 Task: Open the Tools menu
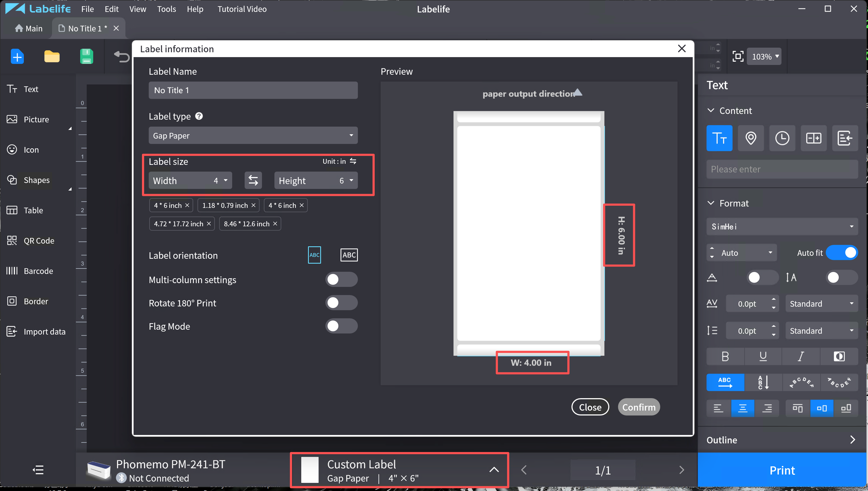point(166,9)
